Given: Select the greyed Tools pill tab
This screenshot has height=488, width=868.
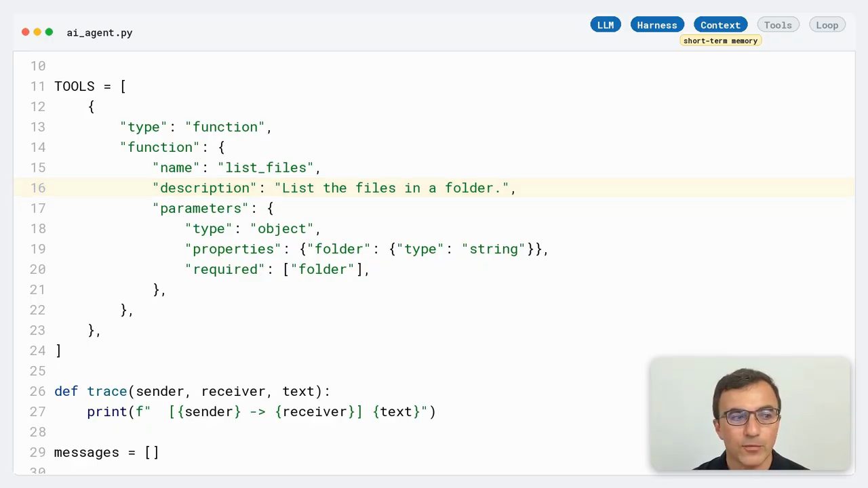Looking at the screenshot, I should (778, 25).
